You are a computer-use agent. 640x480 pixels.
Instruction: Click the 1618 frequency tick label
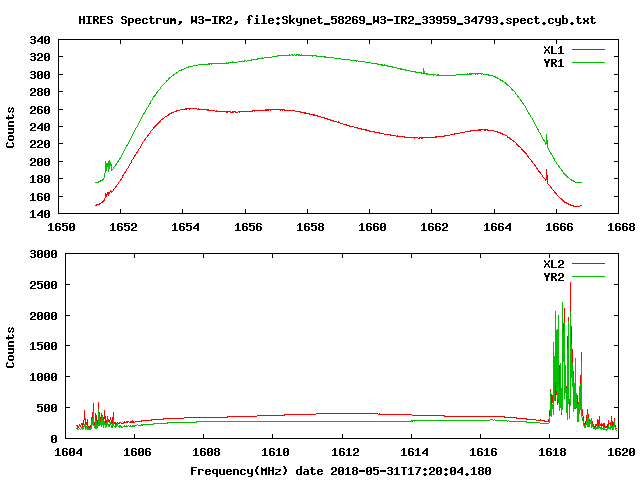tap(552, 452)
